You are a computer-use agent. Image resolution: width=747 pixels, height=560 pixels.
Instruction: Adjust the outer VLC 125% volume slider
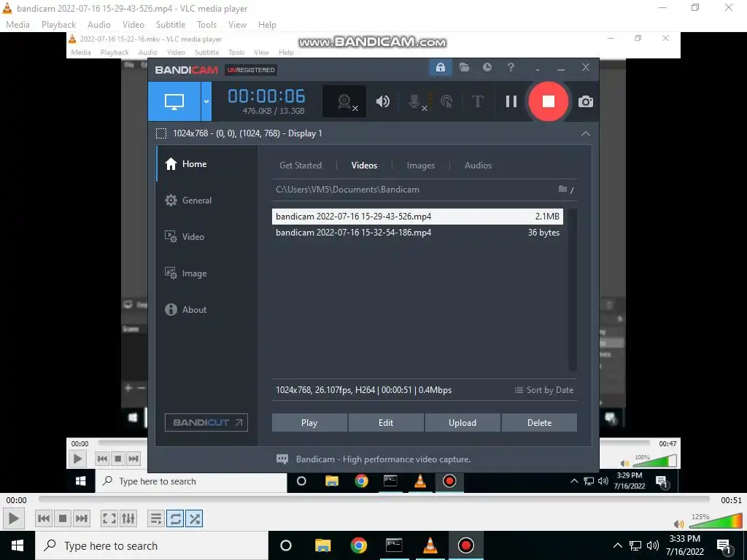[715, 522]
